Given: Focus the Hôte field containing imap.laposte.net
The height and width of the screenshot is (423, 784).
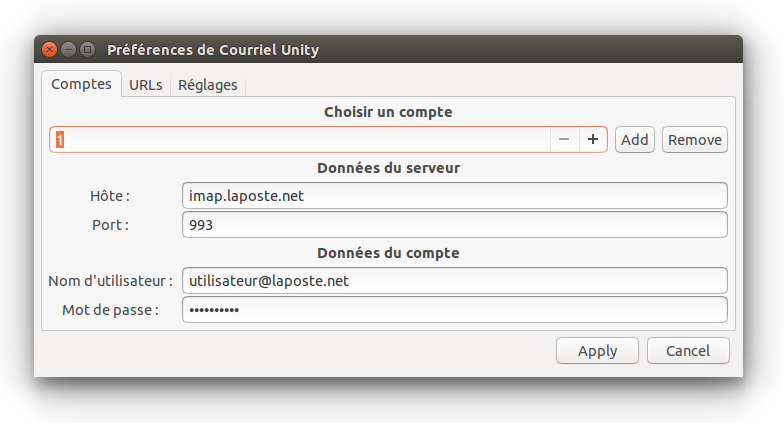Looking at the screenshot, I should (454, 196).
